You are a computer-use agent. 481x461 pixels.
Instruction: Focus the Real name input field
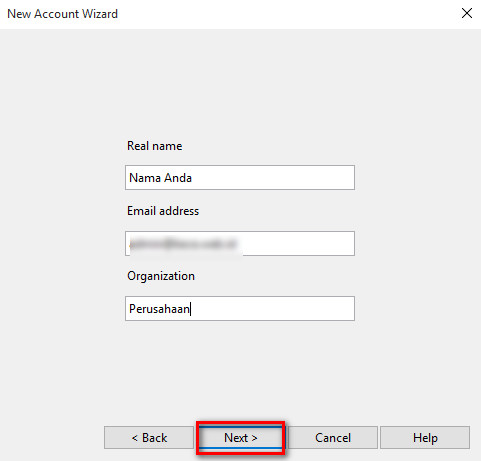coord(240,177)
